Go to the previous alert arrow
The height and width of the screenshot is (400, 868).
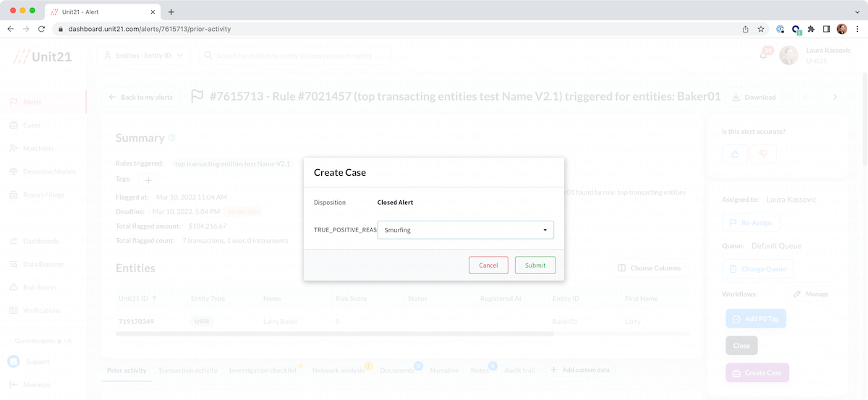[806, 97]
